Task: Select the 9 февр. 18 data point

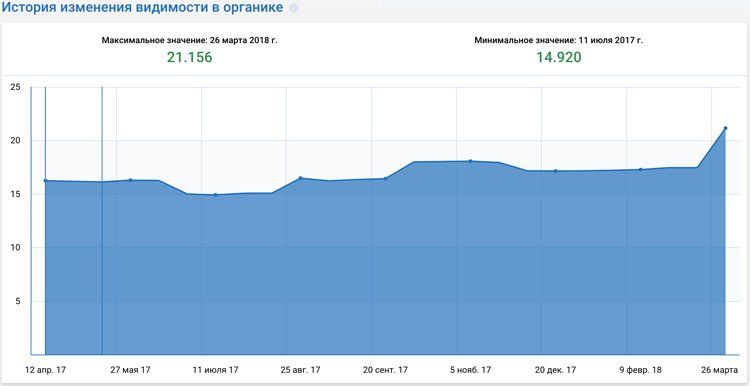Action: click(x=640, y=169)
